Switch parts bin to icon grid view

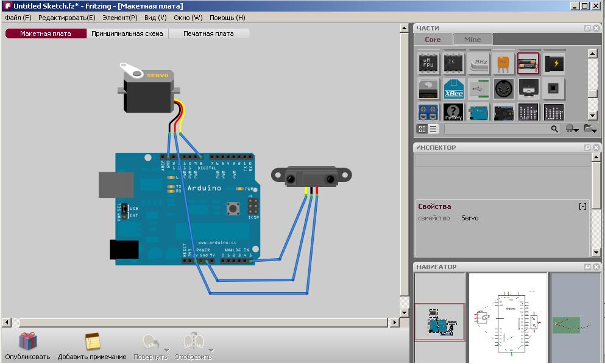point(422,129)
